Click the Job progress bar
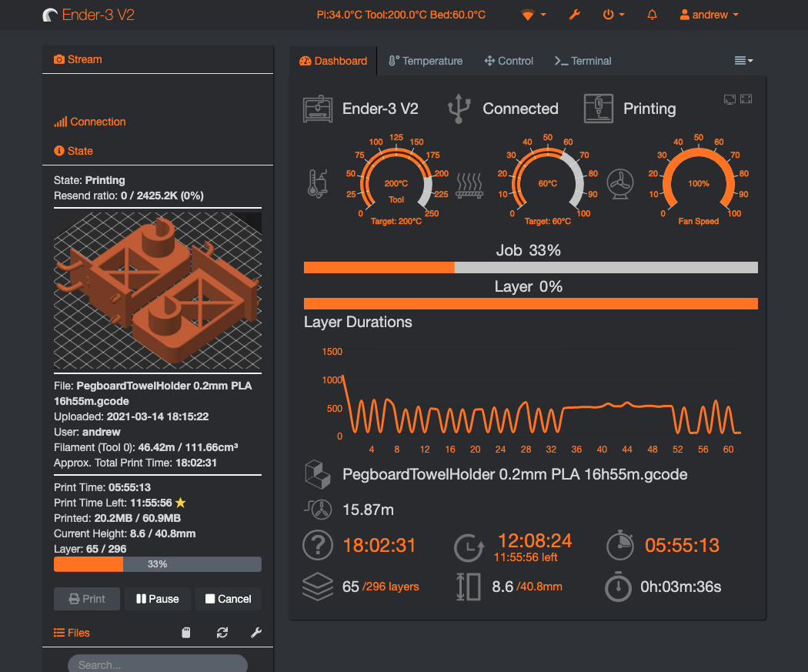The height and width of the screenshot is (672, 808). click(530, 267)
